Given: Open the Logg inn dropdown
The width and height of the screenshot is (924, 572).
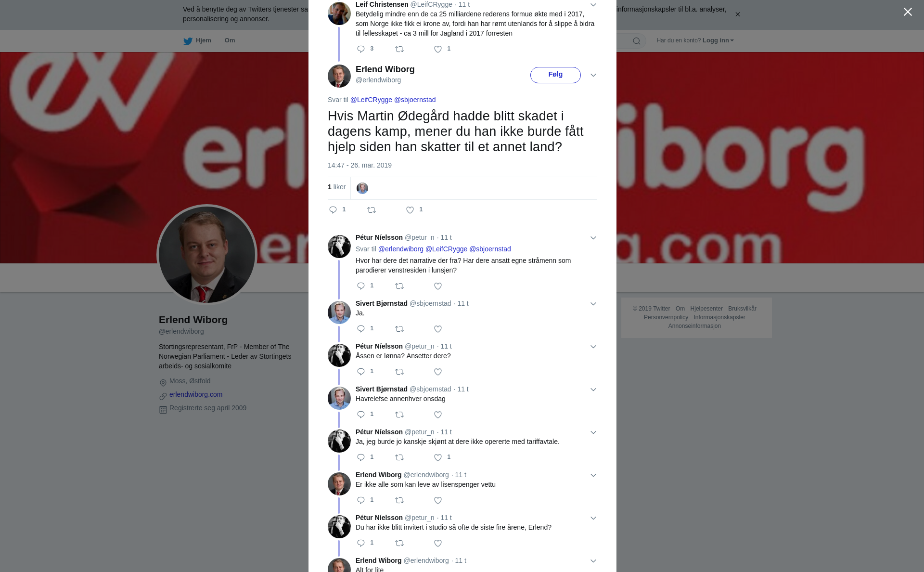Looking at the screenshot, I should click(x=718, y=40).
